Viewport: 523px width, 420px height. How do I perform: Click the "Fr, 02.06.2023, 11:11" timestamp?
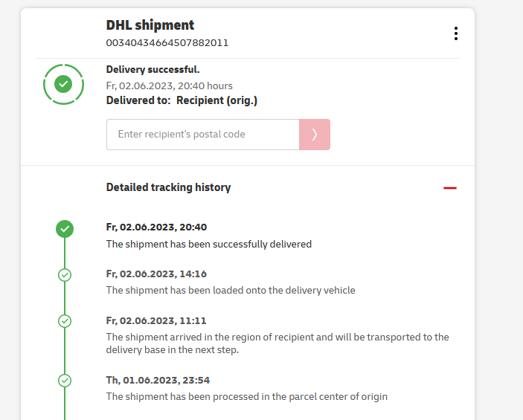point(156,321)
